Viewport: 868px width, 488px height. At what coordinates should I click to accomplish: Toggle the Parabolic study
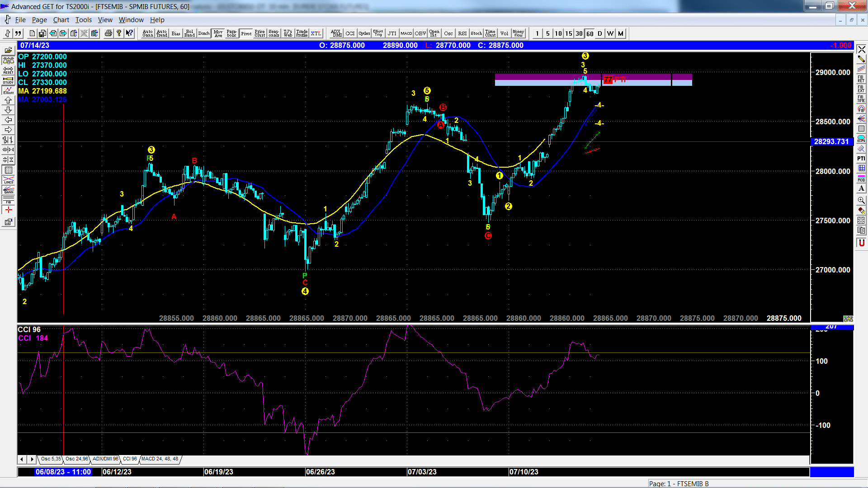pyautogui.click(x=232, y=33)
